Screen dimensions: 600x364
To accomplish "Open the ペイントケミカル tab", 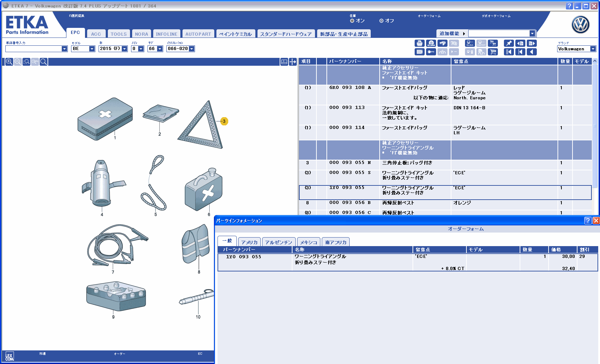I will 236,34.
